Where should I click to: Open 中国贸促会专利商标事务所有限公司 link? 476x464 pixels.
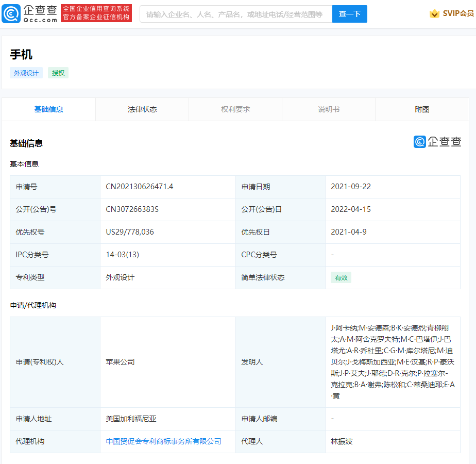pos(163,441)
